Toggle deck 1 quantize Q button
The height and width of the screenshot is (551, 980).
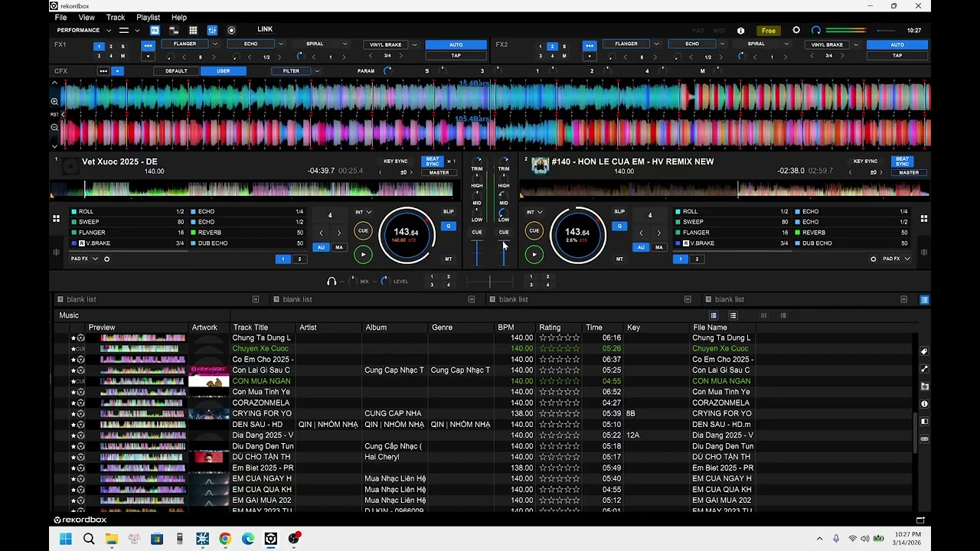[449, 226]
